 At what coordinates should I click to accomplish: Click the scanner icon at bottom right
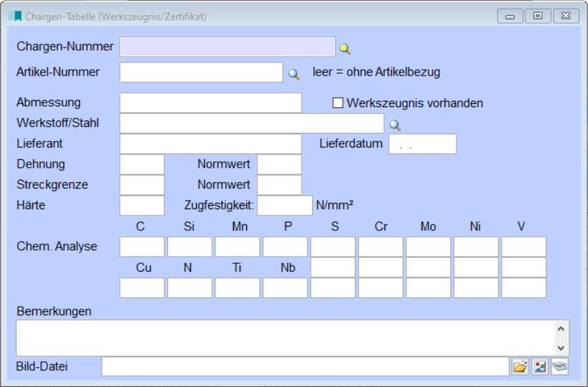click(x=560, y=367)
